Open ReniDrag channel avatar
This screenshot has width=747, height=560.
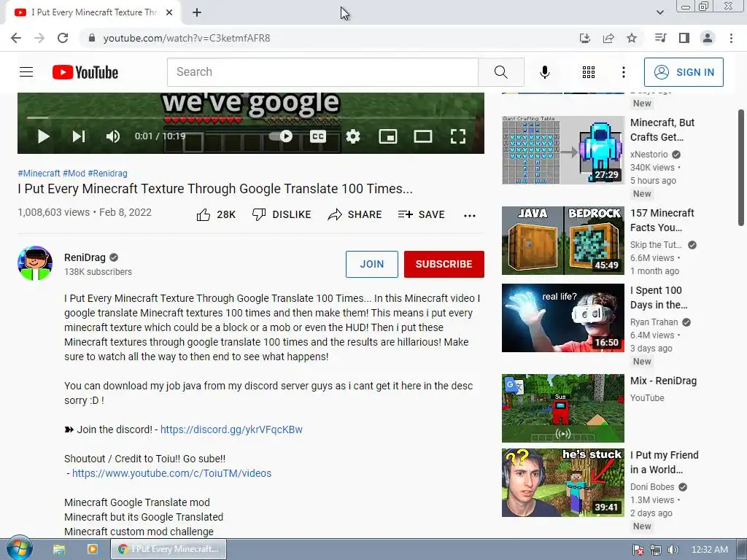point(35,262)
